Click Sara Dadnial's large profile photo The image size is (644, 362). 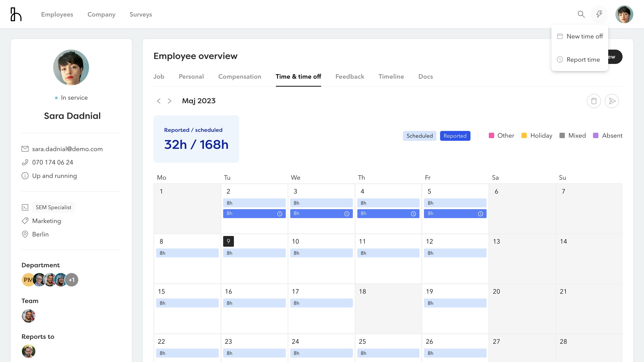tap(71, 67)
